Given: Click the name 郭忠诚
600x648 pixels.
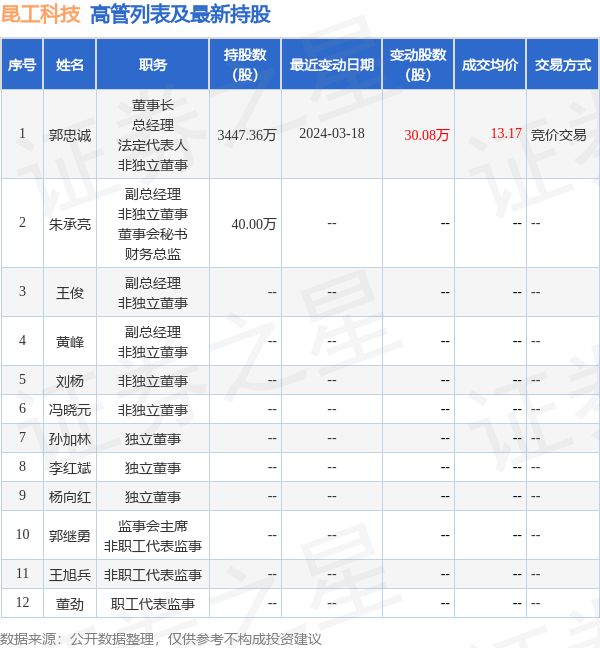Looking at the screenshot, I should click(70, 135).
